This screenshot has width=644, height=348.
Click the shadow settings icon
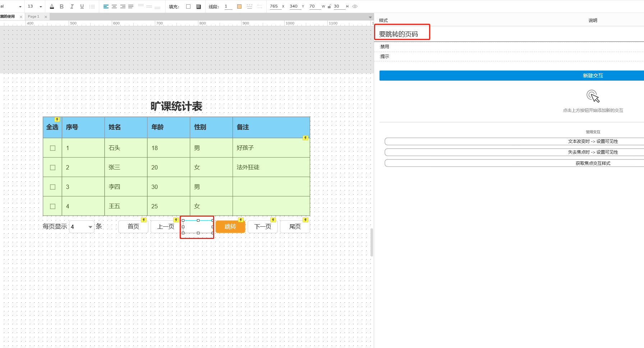coord(198,6)
